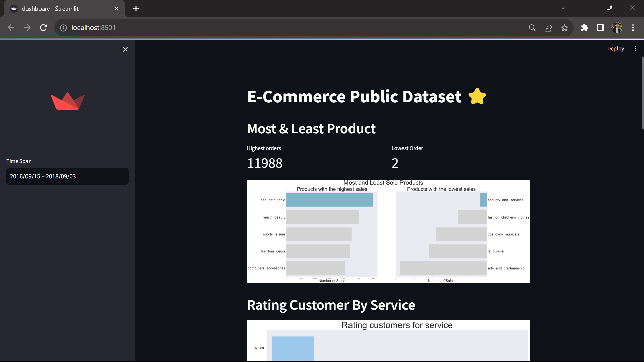Close the dashboard Streamlit tab
Image resolution: width=644 pixels, height=362 pixels.
click(x=117, y=9)
